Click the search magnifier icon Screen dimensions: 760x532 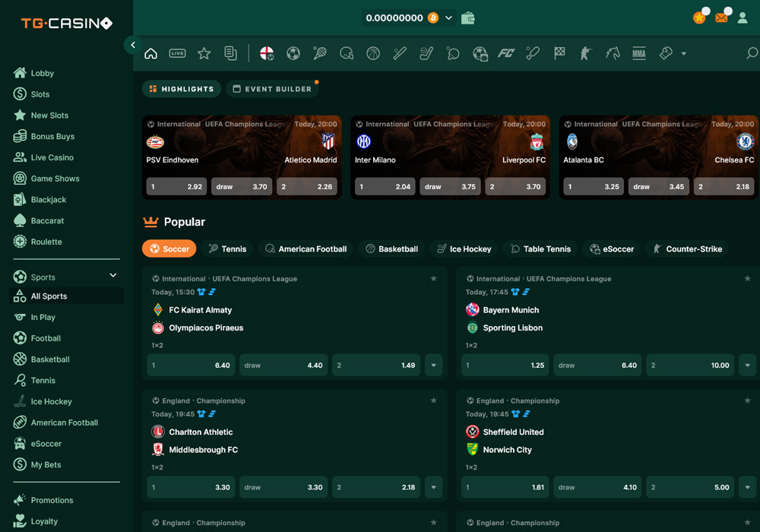click(x=751, y=53)
